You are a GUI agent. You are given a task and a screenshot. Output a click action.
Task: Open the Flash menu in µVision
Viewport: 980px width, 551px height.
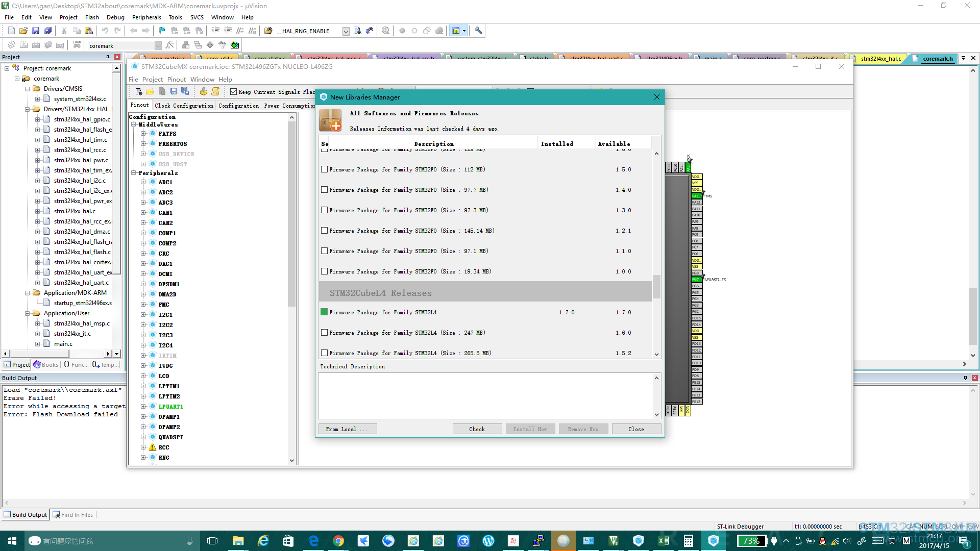[92, 17]
